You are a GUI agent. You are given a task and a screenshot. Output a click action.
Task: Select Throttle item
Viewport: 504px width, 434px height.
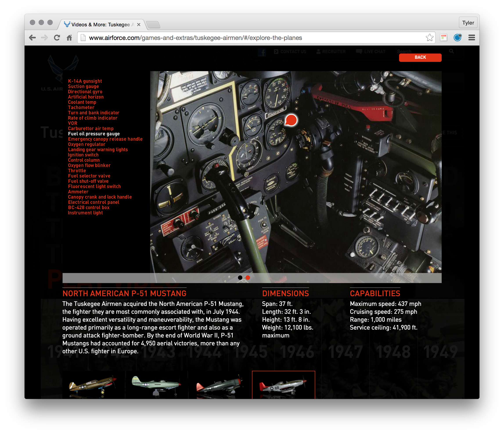click(77, 171)
